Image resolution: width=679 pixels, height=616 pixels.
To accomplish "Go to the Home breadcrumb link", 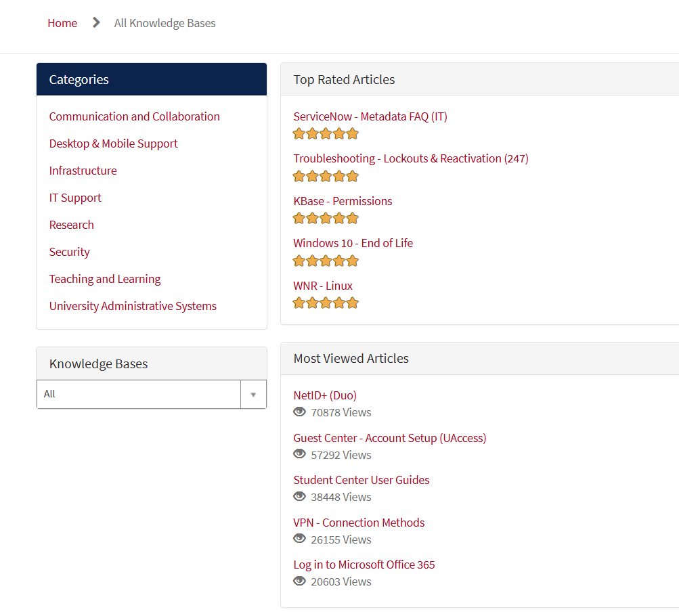I will coord(62,23).
